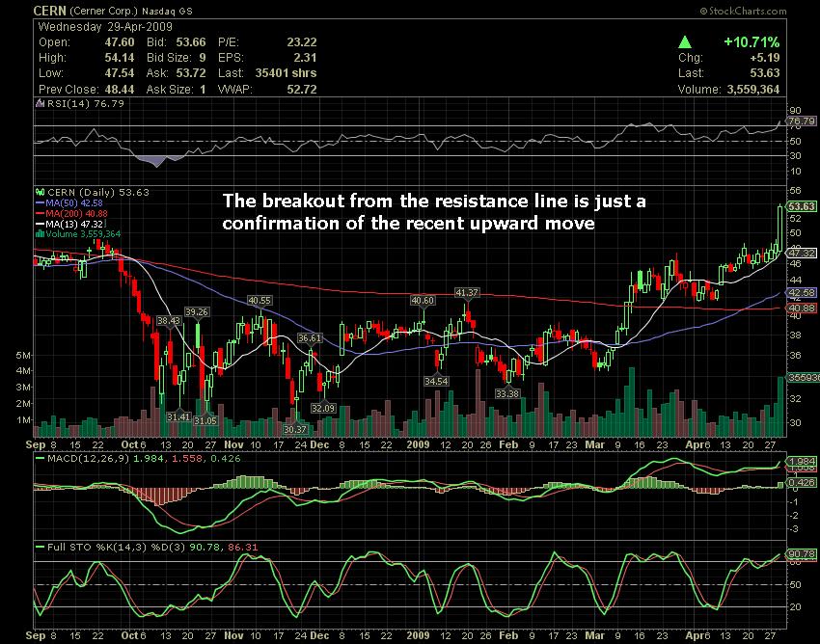Click the Mar label under the stochastic panel
The width and height of the screenshot is (820, 644).
(x=594, y=635)
